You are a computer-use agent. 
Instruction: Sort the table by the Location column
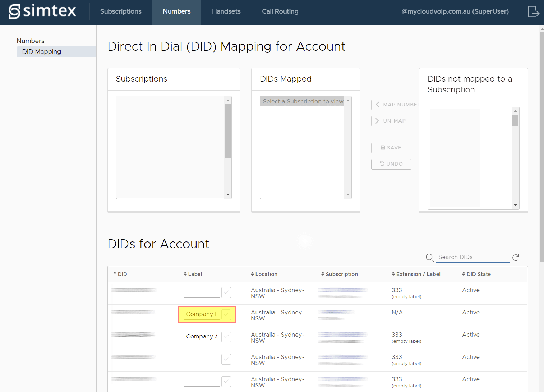[x=264, y=274]
